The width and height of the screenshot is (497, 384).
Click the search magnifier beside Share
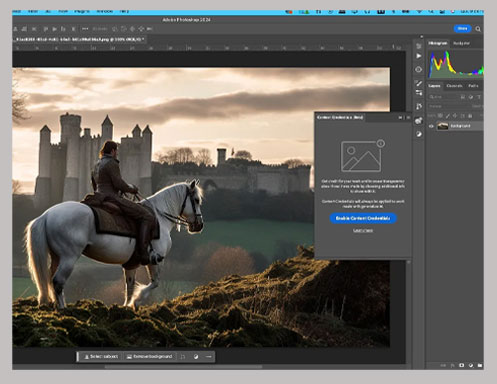(x=478, y=29)
